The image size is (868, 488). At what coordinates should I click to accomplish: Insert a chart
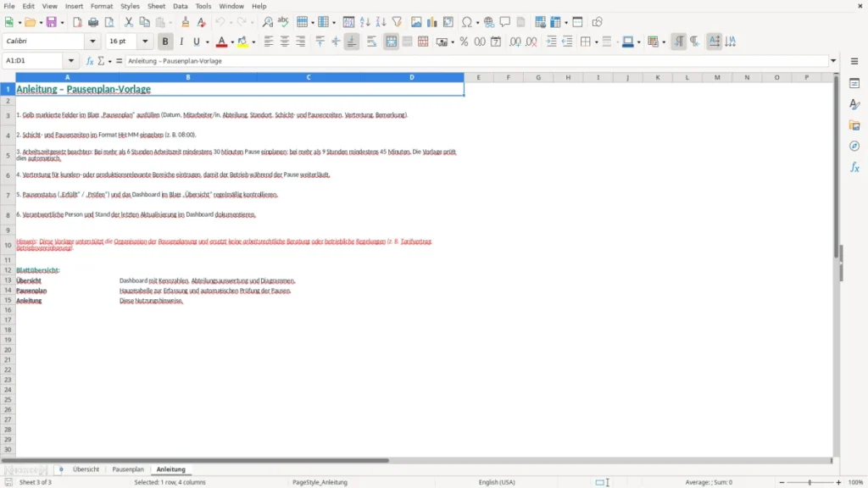pyautogui.click(x=432, y=22)
